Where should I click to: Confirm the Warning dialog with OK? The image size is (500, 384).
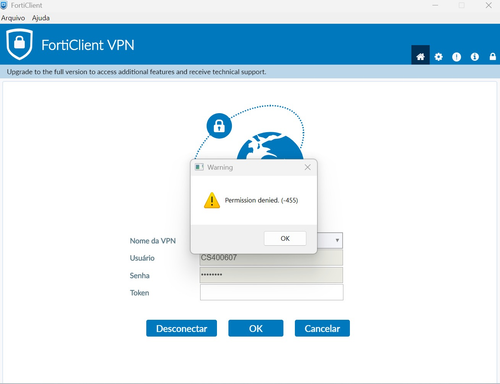(285, 238)
